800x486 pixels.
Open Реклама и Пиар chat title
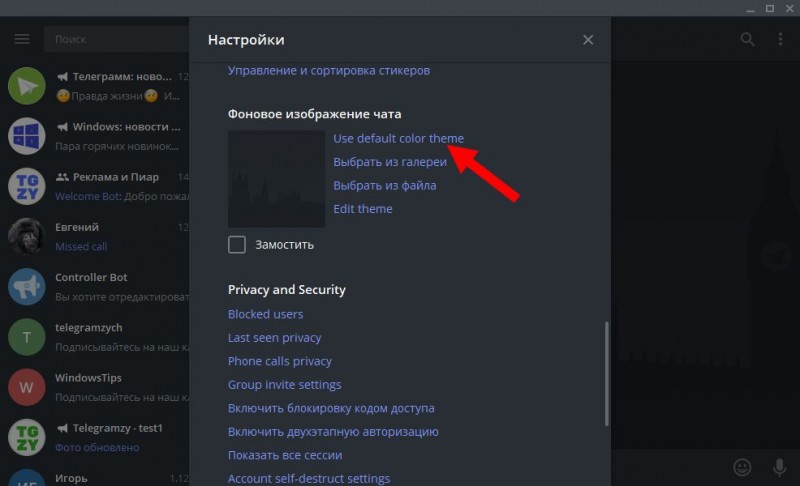116,177
